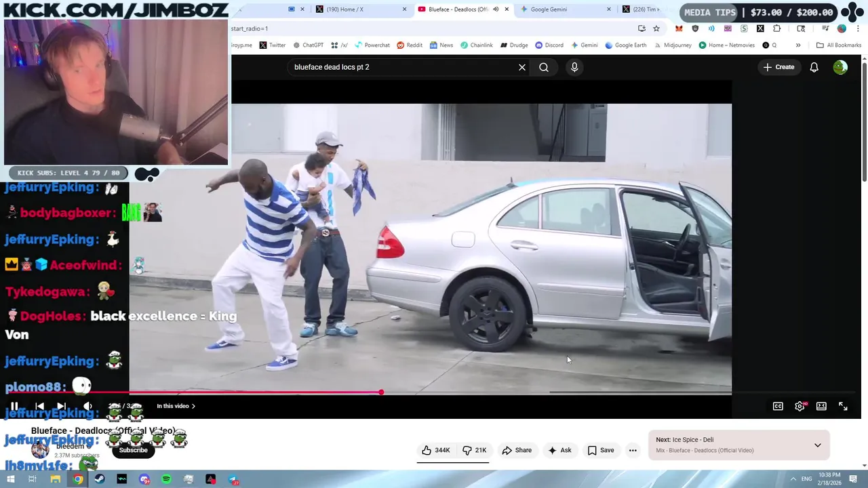Click the YouTube search magnifier button
Screen dimensions: 868x488
click(x=544, y=67)
